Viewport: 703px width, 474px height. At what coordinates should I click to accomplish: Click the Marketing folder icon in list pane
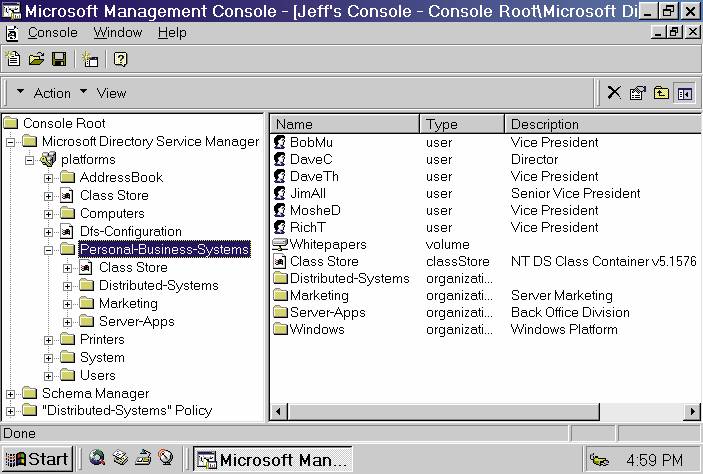pyautogui.click(x=280, y=295)
